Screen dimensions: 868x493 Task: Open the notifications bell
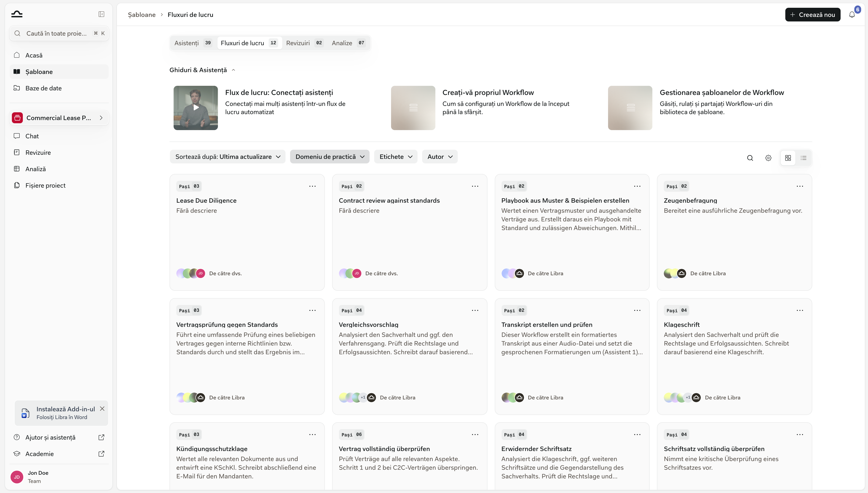[x=852, y=15]
